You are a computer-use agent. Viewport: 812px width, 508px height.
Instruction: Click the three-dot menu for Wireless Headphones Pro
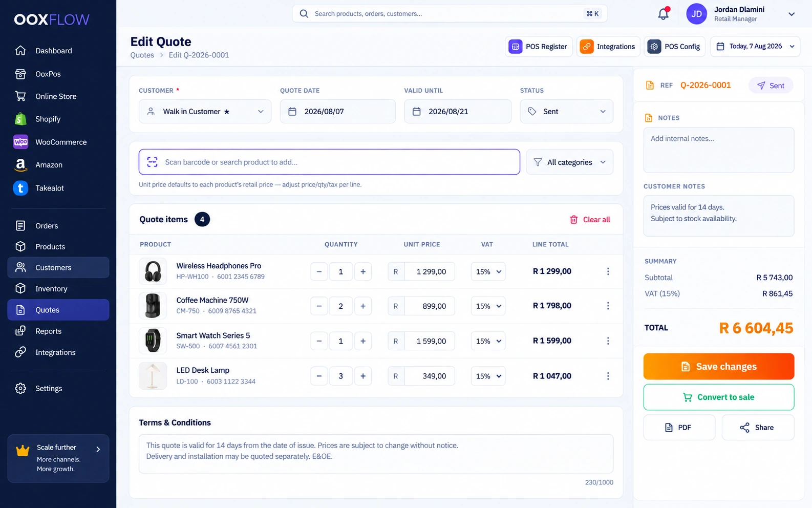(608, 271)
